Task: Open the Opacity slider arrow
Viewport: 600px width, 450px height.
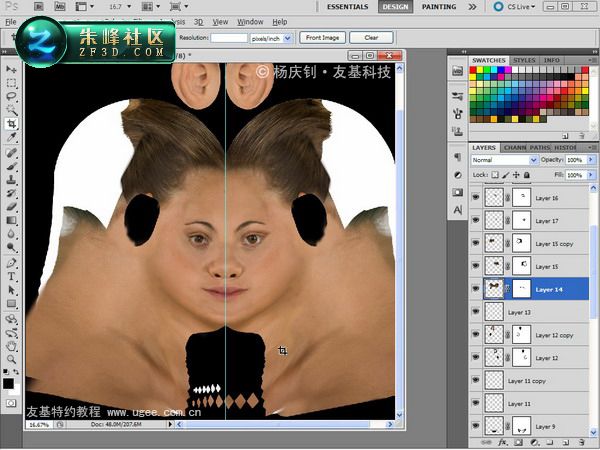Action: (591, 160)
